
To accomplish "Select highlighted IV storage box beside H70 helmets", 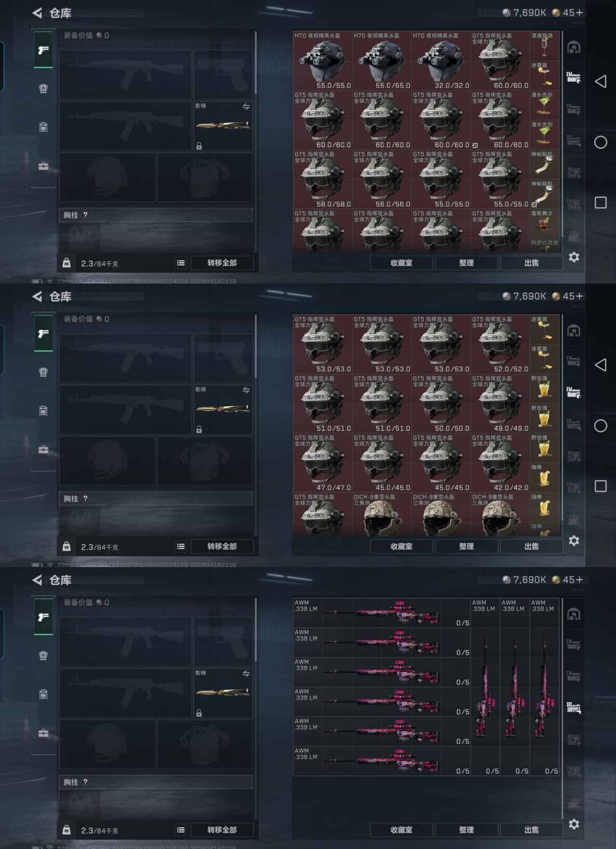I will pyautogui.click(x=573, y=78).
